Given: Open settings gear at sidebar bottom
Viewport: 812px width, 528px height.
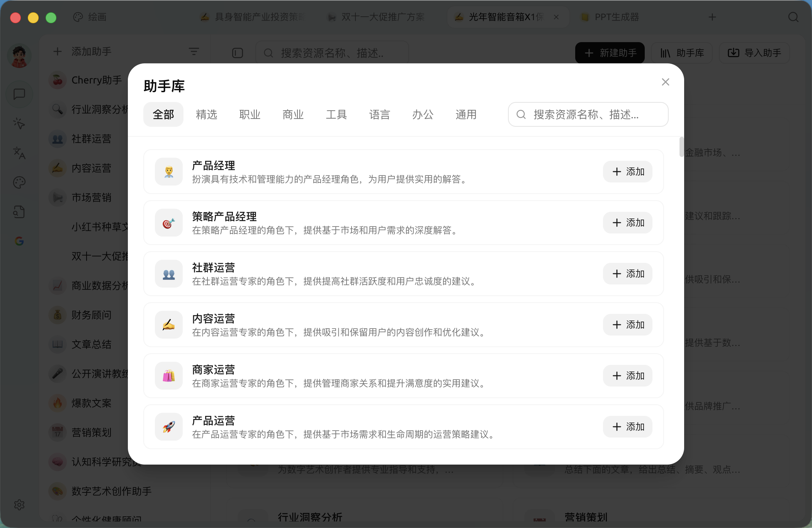Looking at the screenshot, I should pyautogui.click(x=19, y=504).
